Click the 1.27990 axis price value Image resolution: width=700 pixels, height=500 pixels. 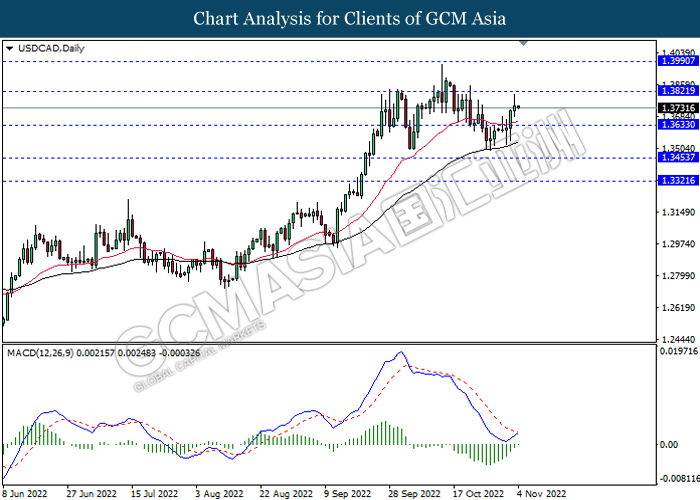point(679,276)
